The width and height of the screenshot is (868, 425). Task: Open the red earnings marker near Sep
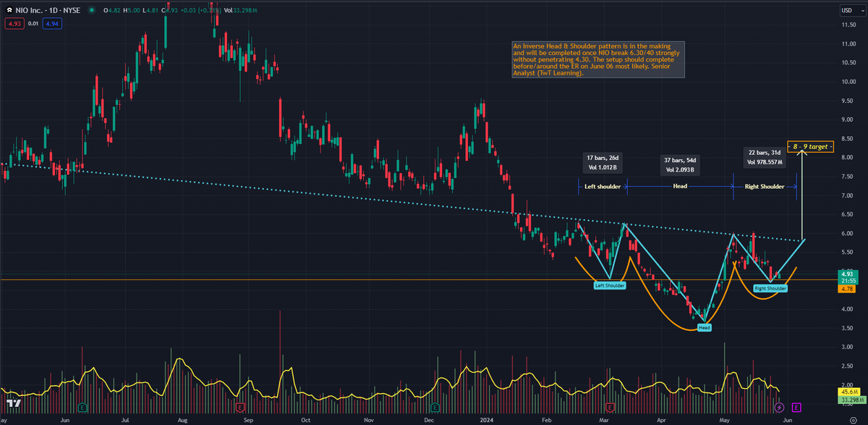[x=239, y=408]
